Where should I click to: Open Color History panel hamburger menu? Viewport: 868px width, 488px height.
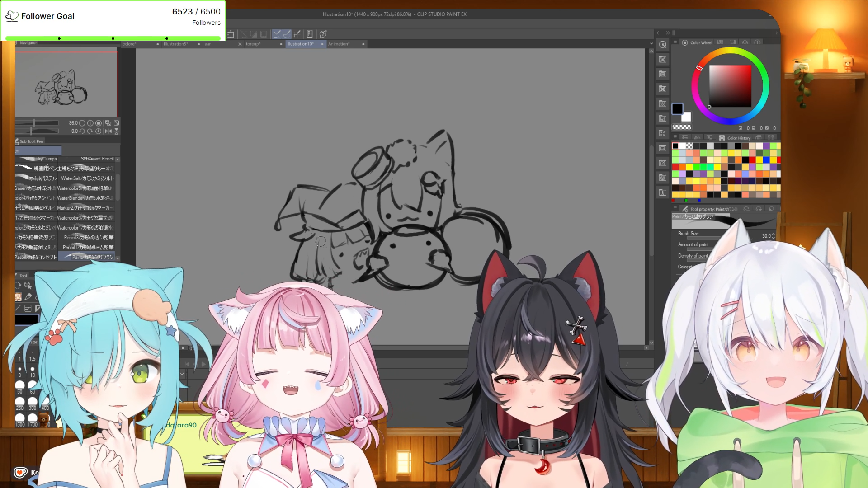coord(675,137)
